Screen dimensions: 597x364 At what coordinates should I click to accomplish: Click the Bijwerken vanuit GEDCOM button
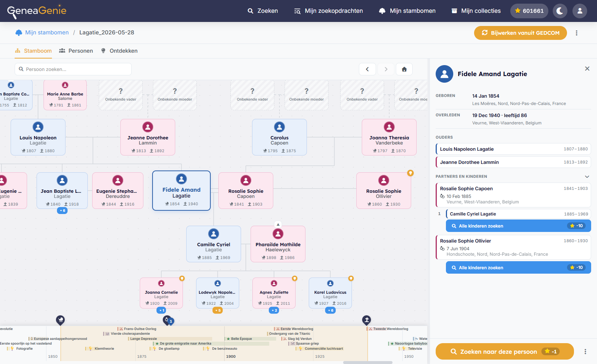pos(521,33)
